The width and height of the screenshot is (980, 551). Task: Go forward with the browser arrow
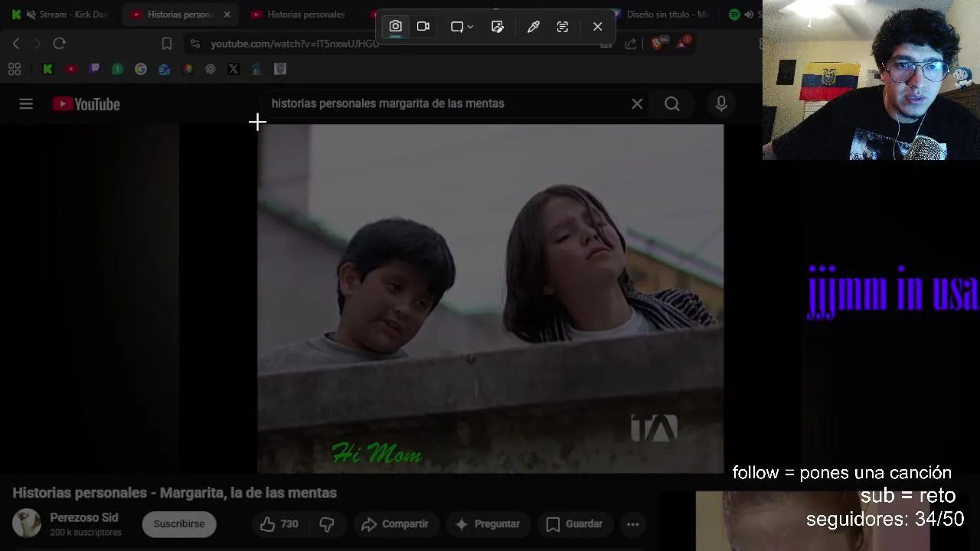click(37, 44)
